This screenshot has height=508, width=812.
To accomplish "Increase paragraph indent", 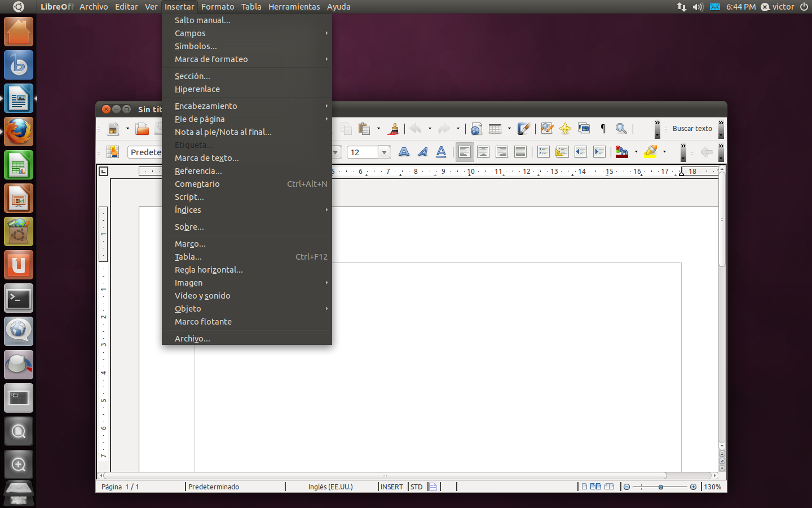I will tap(599, 152).
